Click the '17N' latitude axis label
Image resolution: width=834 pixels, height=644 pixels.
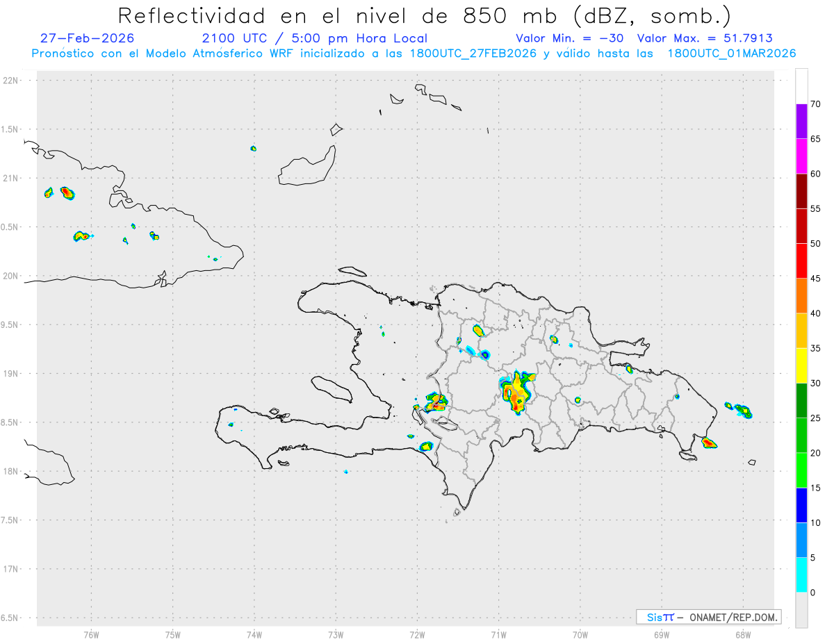point(12,569)
